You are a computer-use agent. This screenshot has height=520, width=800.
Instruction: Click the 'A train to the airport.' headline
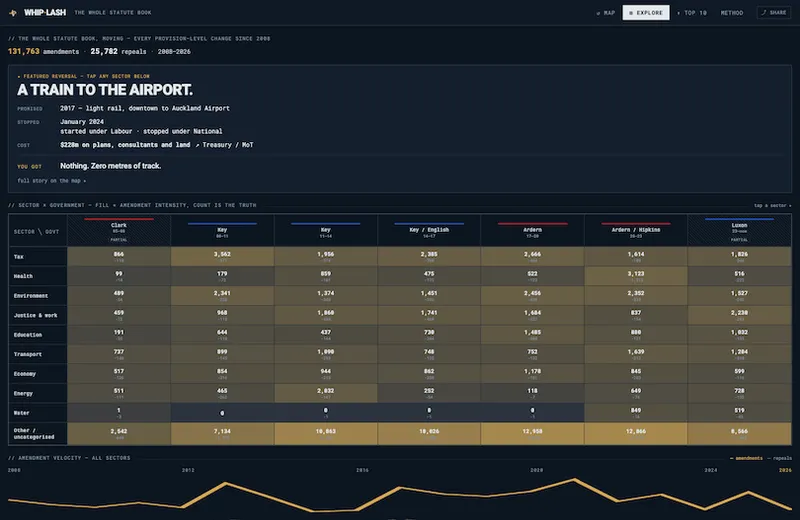pos(105,90)
